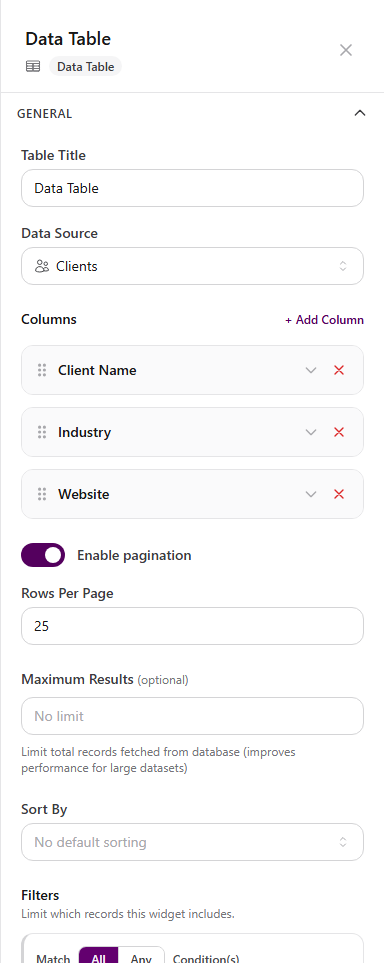Remove the Client Name column
The height and width of the screenshot is (963, 384).
coord(339,370)
